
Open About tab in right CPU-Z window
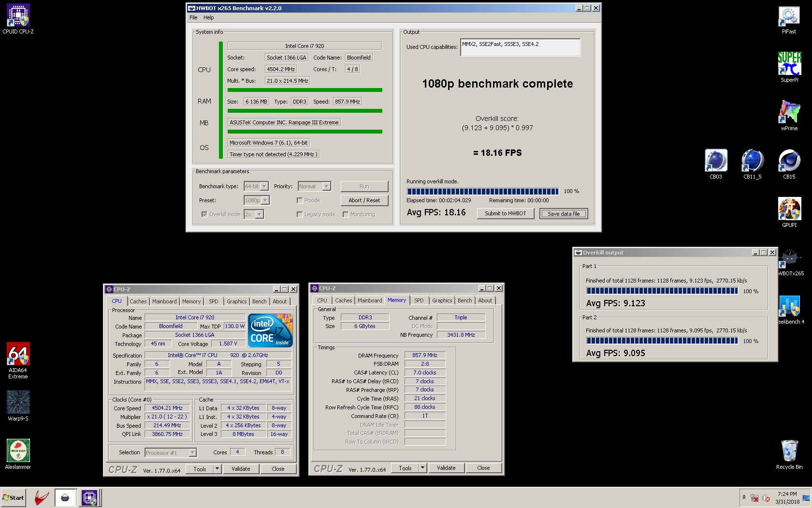point(485,300)
